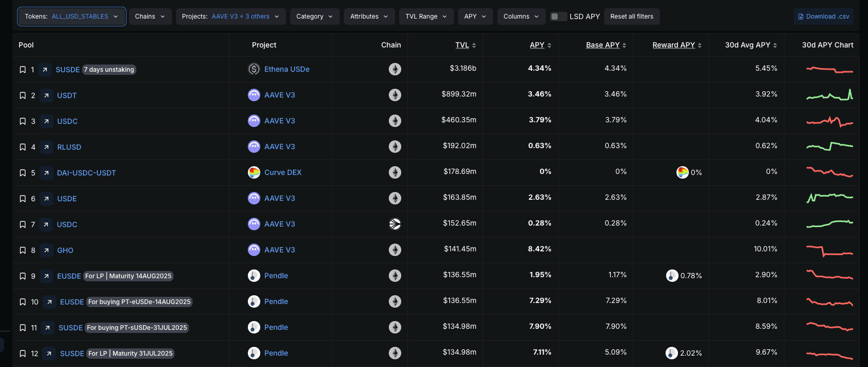Open external link arrow for DAI-USDC-USDT row
Screen dimensions: 868x367
(x=46, y=173)
